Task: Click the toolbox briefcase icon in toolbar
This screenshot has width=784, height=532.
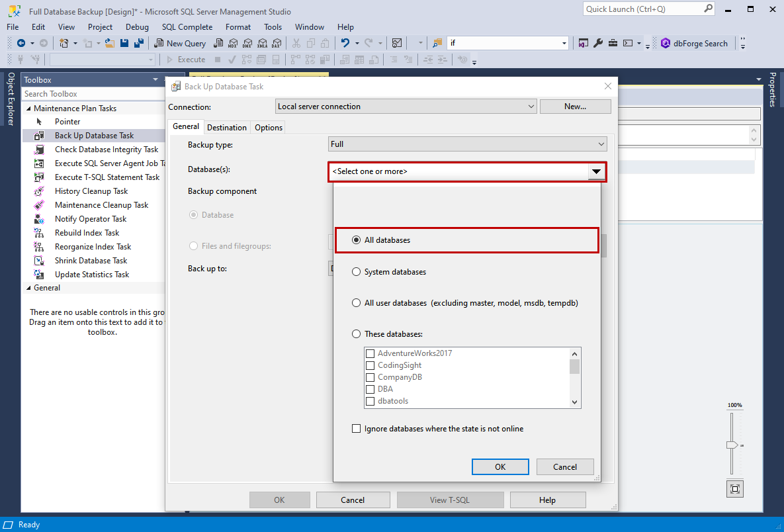Action: coord(613,44)
